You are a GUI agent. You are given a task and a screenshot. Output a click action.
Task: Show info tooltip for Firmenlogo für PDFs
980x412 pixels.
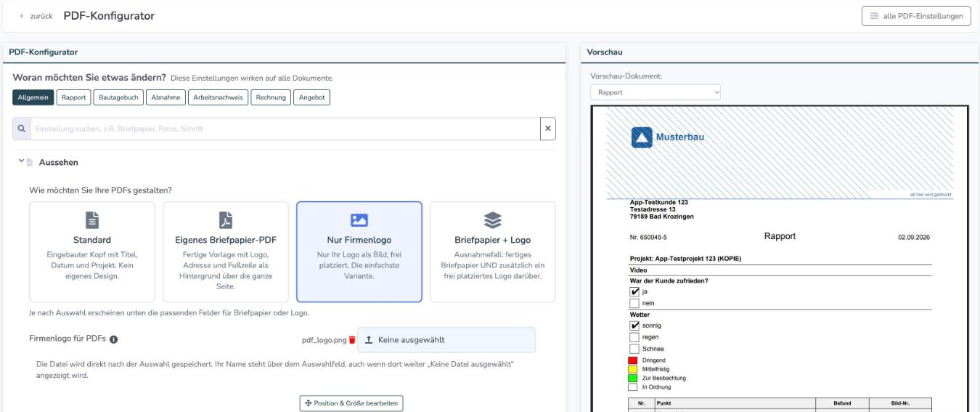[x=114, y=339]
